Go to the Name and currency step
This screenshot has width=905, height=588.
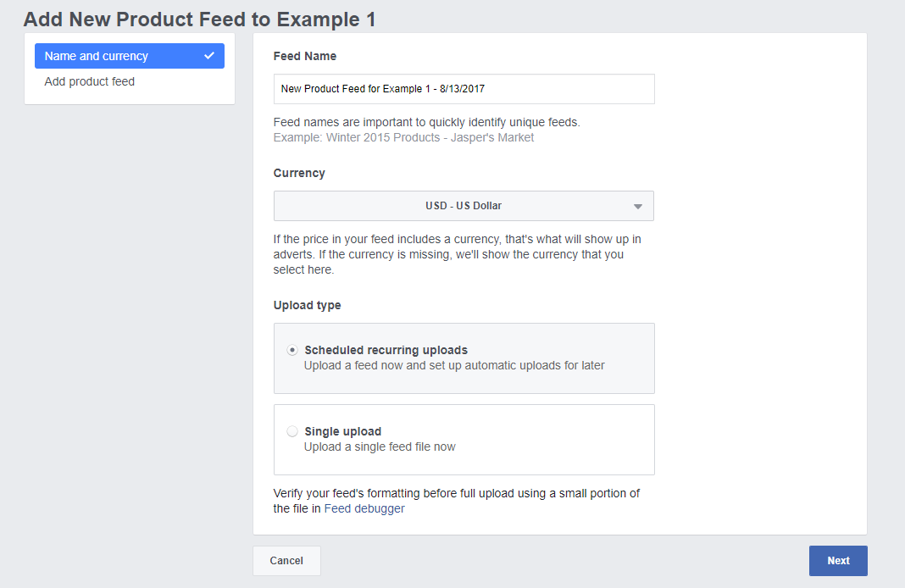[97, 56]
